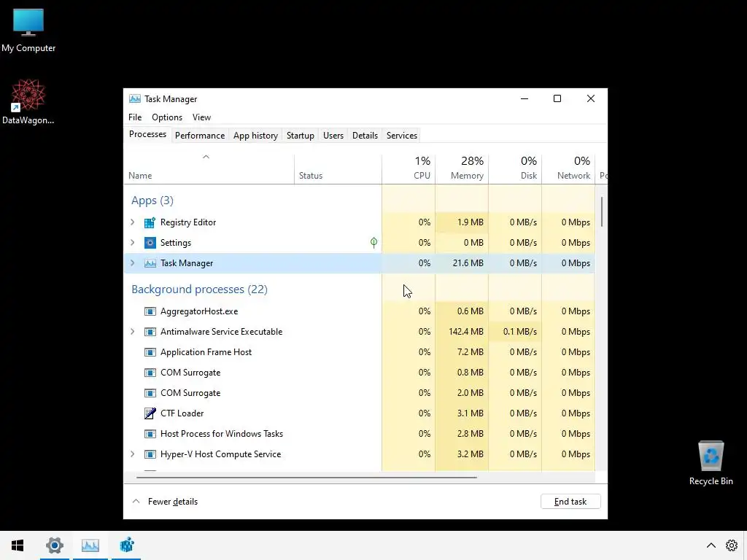Click the Settings app icon in process list
The height and width of the screenshot is (560, 747).
click(150, 243)
